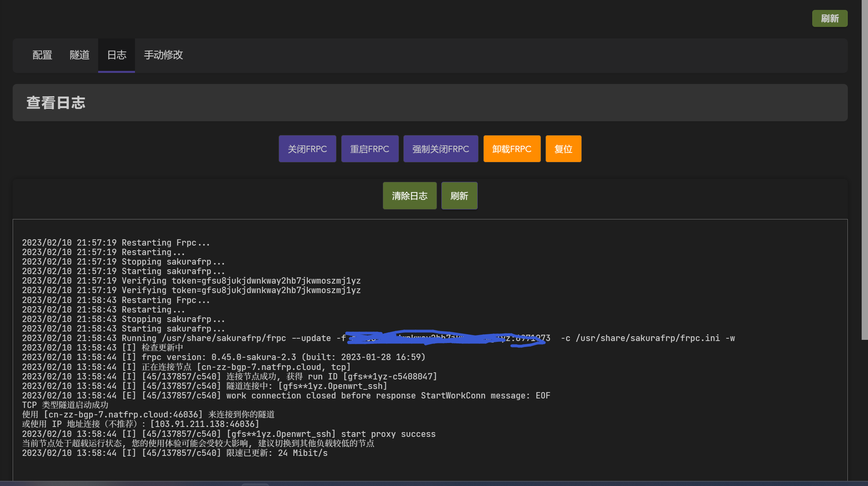This screenshot has height=486, width=868.
Task: Open the 手动修改 tab
Action: click(163, 55)
